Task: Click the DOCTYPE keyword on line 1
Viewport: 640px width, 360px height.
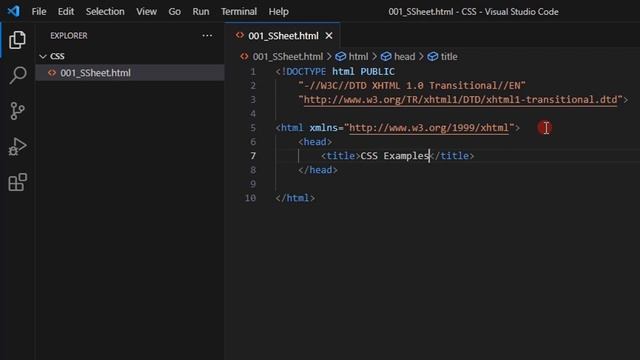Action: coord(306,71)
